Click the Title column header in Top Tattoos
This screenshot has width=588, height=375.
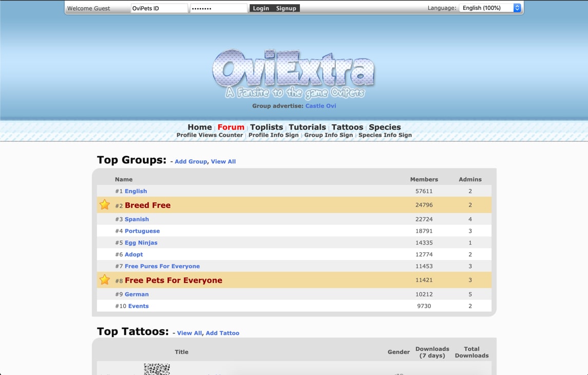pyautogui.click(x=181, y=352)
